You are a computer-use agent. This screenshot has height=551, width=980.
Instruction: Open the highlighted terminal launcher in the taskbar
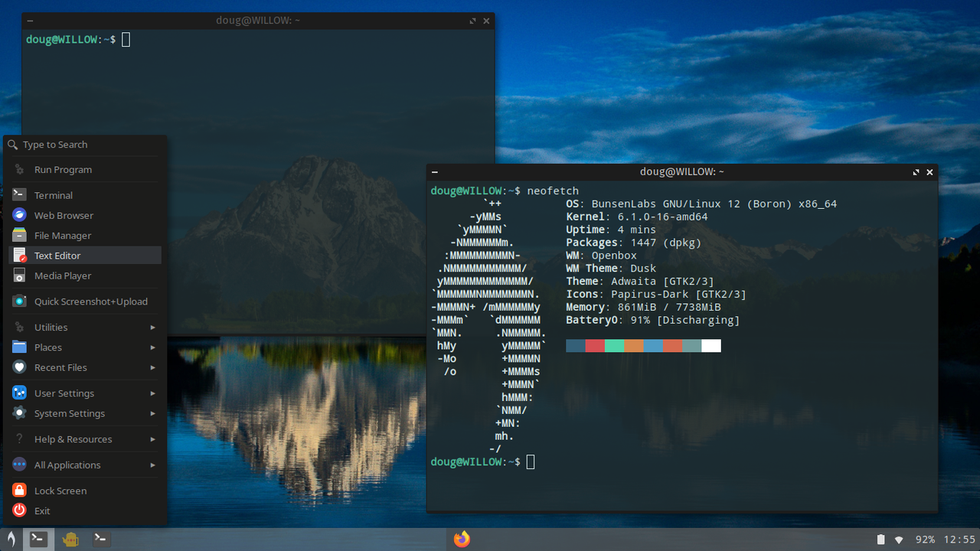coord(38,539)
